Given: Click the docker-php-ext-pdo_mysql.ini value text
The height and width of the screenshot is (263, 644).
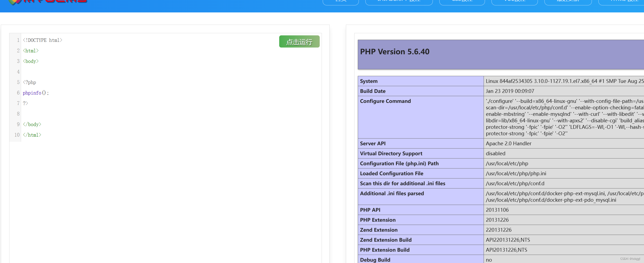Looking at the screenshot, I should coord(551,200).
